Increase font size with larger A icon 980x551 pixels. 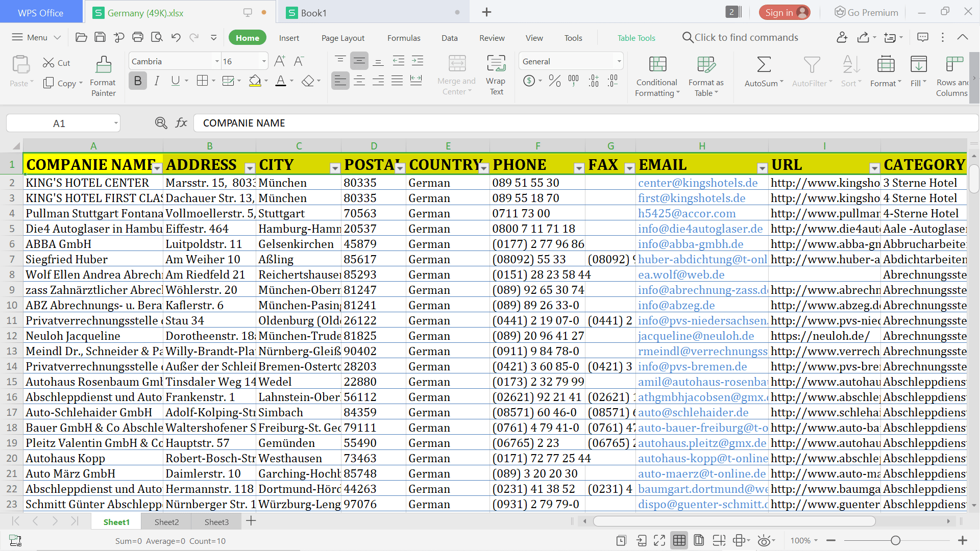click(280, 61)
